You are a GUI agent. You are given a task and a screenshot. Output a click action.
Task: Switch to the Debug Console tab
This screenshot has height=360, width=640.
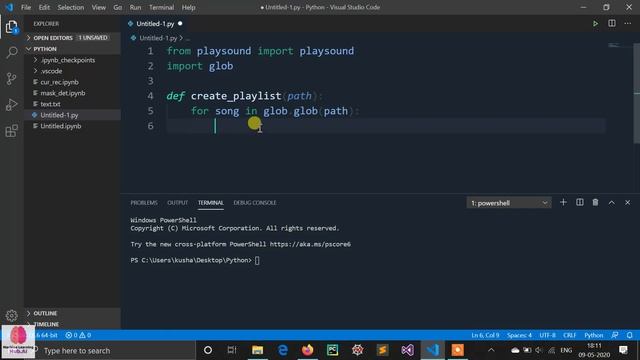point(255,203)
